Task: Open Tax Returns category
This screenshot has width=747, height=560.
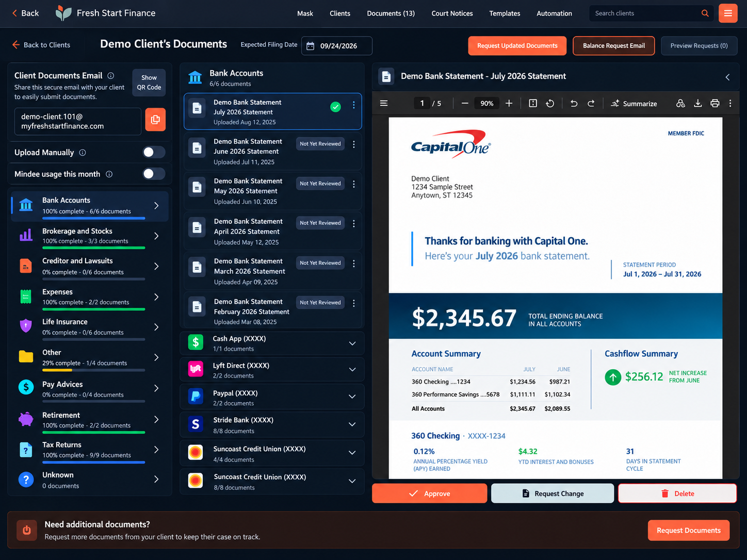Action: coord(90,450)
